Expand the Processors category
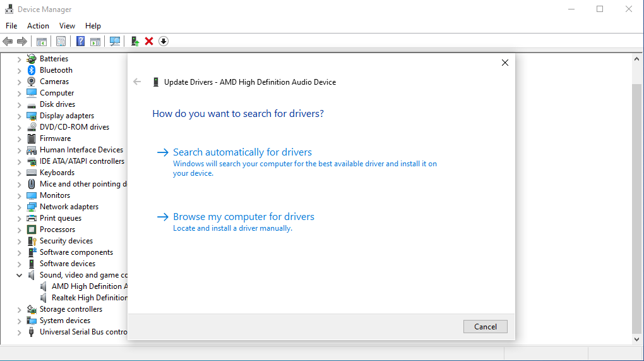 click(19, 230)
